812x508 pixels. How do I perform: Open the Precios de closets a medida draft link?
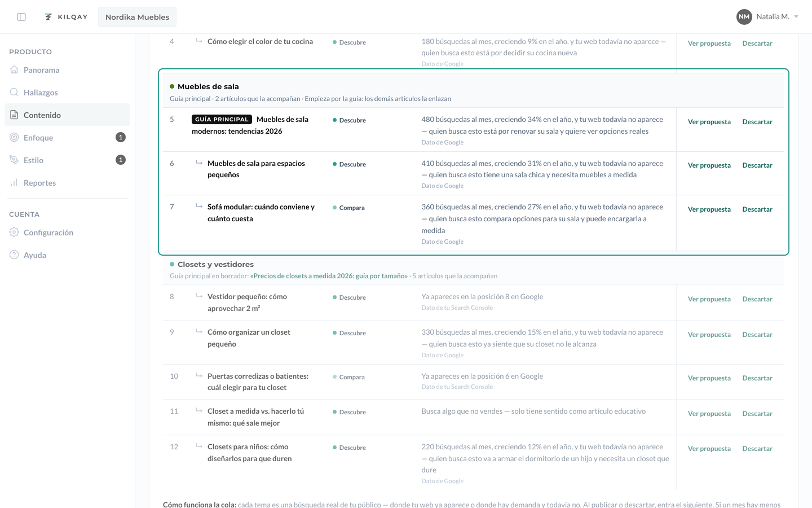coord(329,276)
